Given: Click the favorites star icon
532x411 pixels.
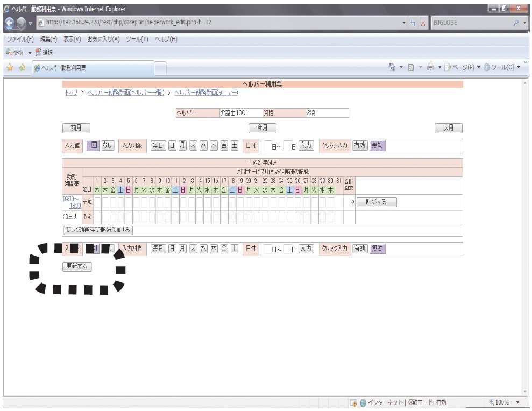Looking at the screenshot, I should tap(8, 67).
